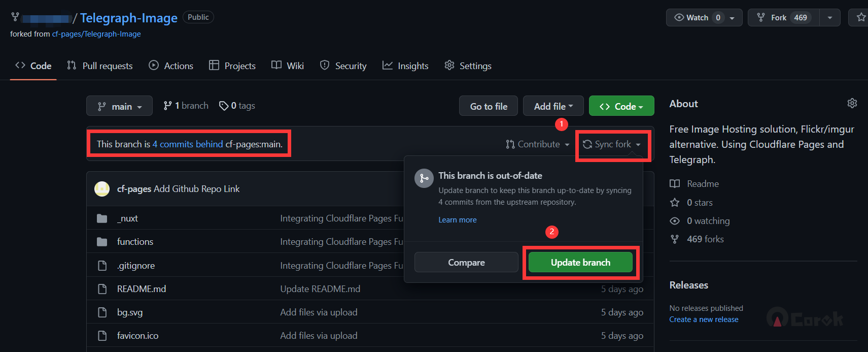Viewport: 868px width, 352px height.
Task: Click the Compare button
Action: (466, 263)
